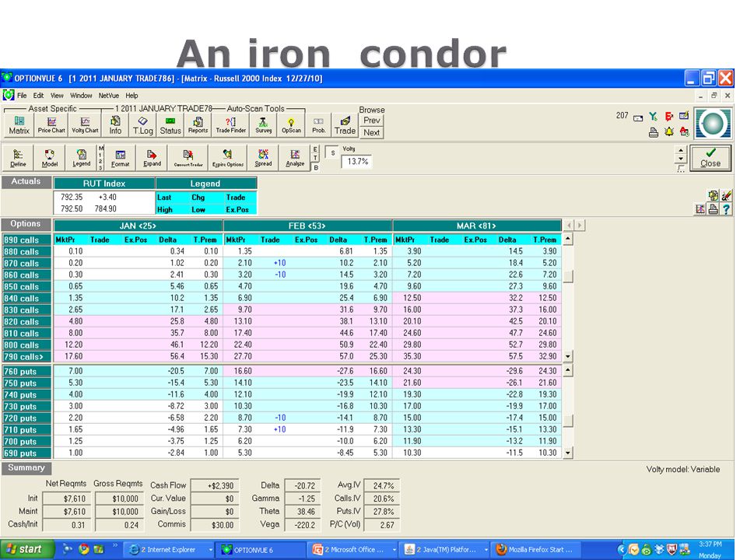The height and width of the screenshot is (560, 747).
Task: Open the Reports tool
Action: click(198, 125)
